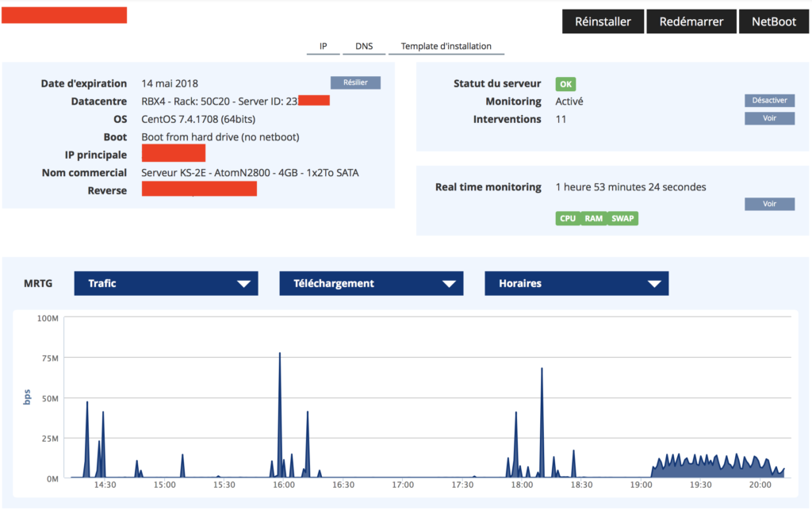812x514 pixels.
Task: Select the green CPU indicator badge
Action: click(568, 218)
